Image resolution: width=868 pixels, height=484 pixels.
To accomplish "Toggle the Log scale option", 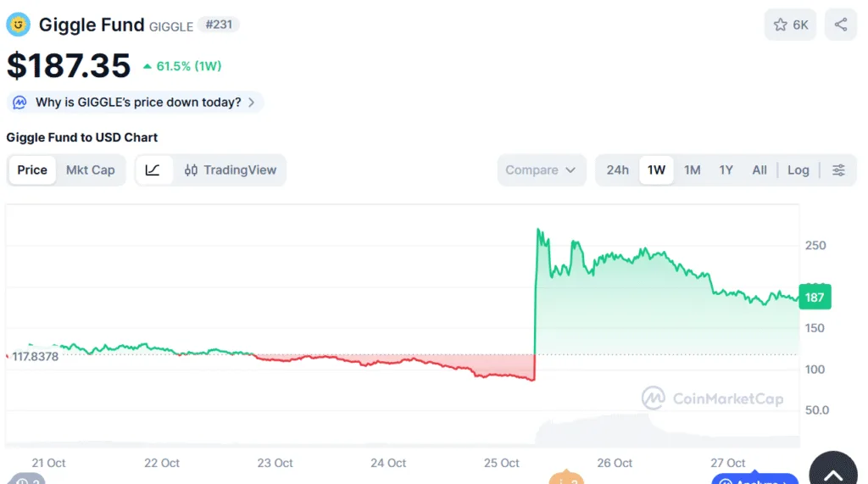I will pos(798,170).
